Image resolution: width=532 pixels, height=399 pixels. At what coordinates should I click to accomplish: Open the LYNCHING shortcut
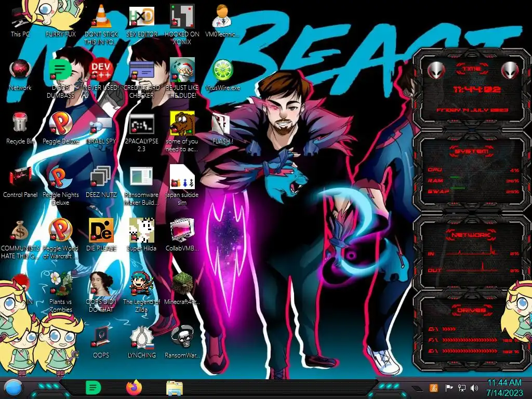(141, 343)
